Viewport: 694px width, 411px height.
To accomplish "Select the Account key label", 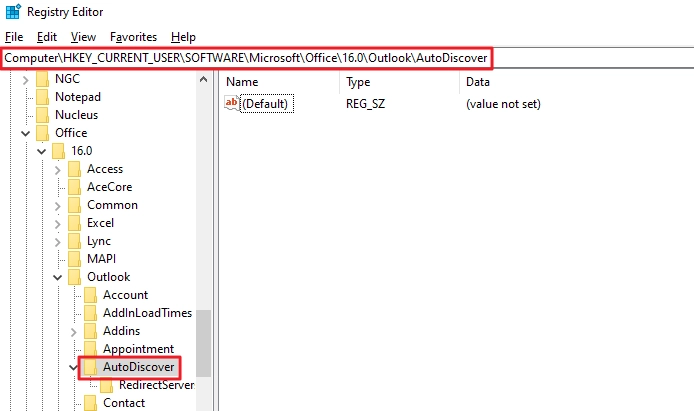I will point(126,295).
